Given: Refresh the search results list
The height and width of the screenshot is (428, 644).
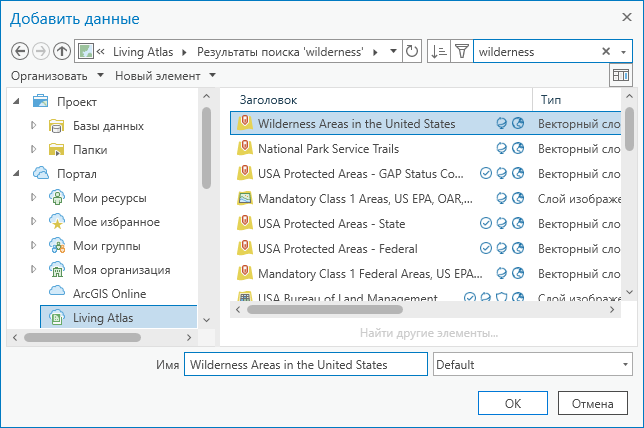Looking at the screenshot, I should [x=411, y=51].
